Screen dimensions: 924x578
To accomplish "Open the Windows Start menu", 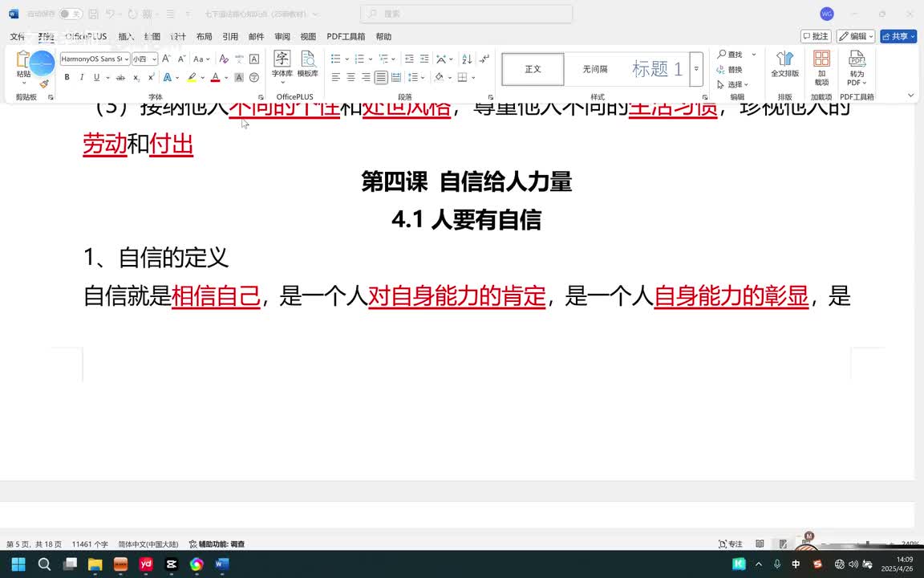I will 18,564.
